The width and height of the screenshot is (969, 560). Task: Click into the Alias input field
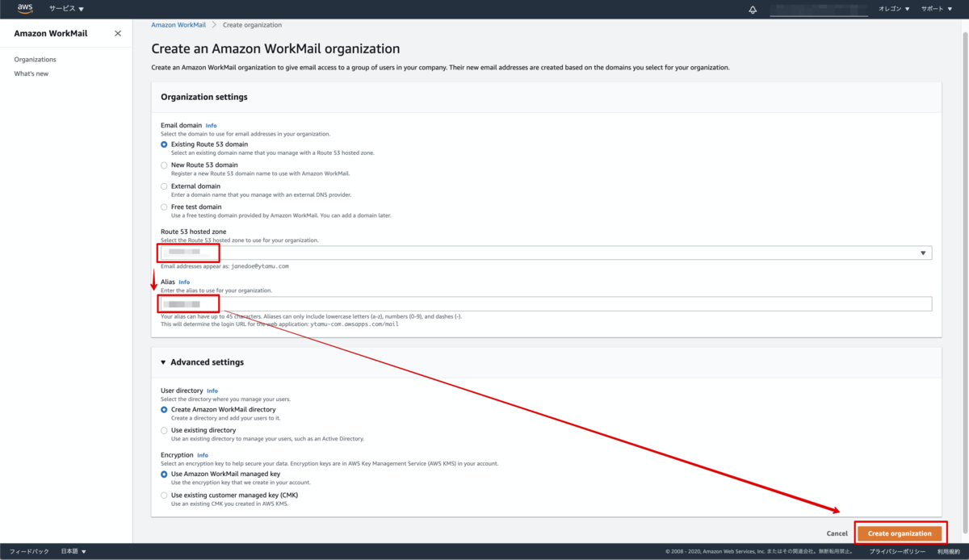pos(546,304)
